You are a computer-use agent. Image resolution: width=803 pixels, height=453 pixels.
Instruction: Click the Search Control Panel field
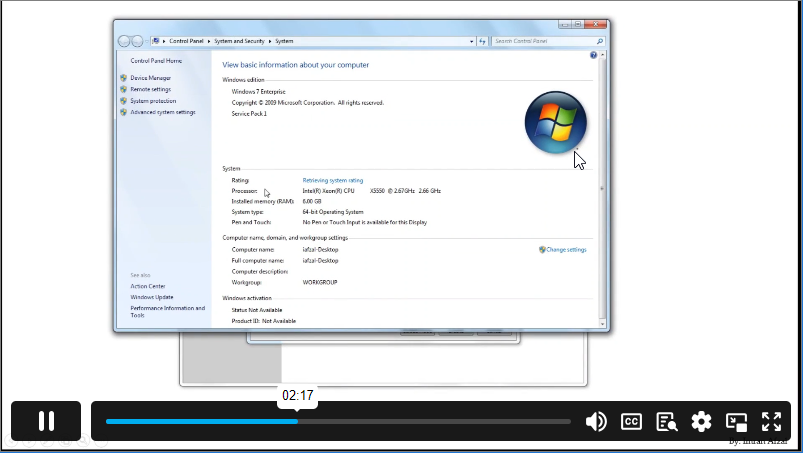coord(543,41)
